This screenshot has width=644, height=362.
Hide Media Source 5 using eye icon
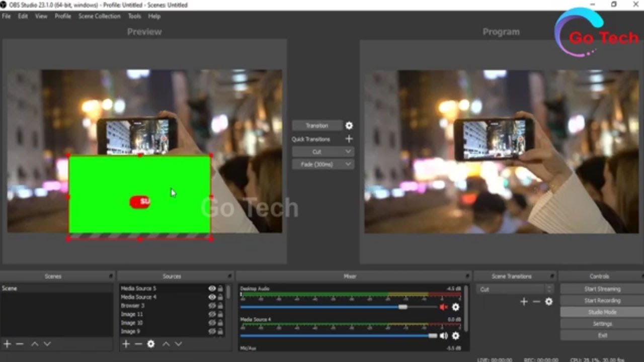coord(212,289)
